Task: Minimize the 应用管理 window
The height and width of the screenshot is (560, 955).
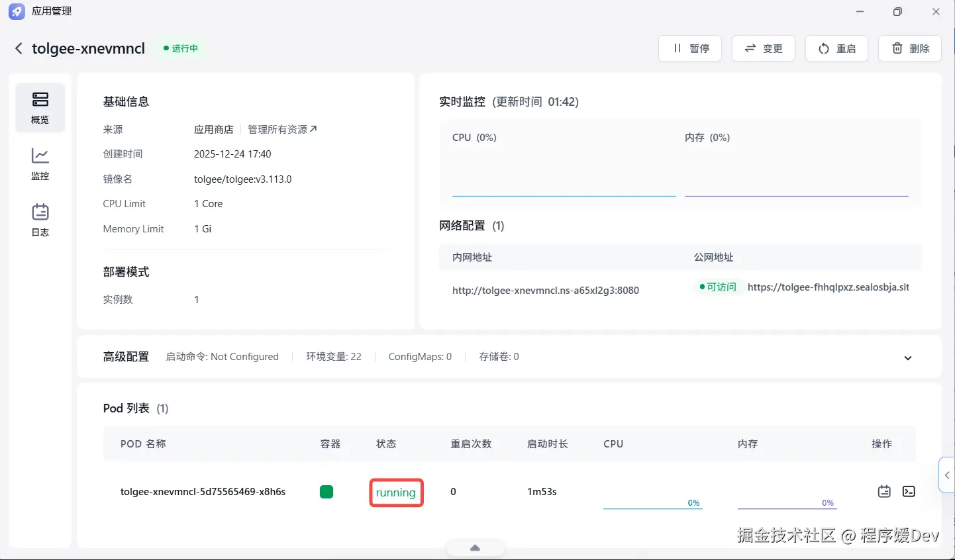Action: point(860,11)
